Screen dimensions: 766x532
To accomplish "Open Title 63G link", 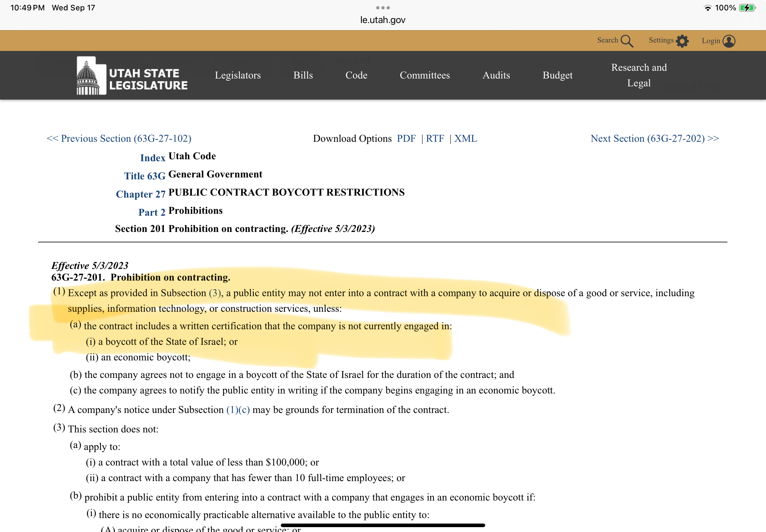I will (145, 176).
